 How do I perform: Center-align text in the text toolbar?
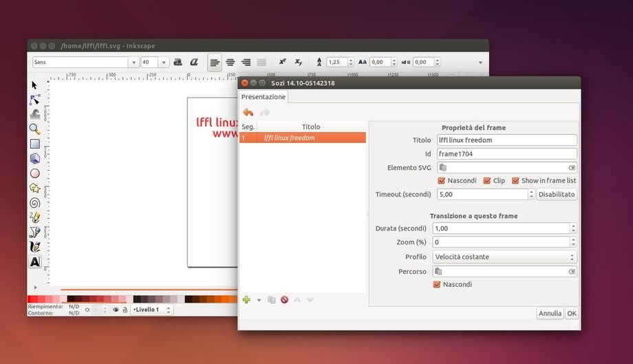[x=230, y=62]
